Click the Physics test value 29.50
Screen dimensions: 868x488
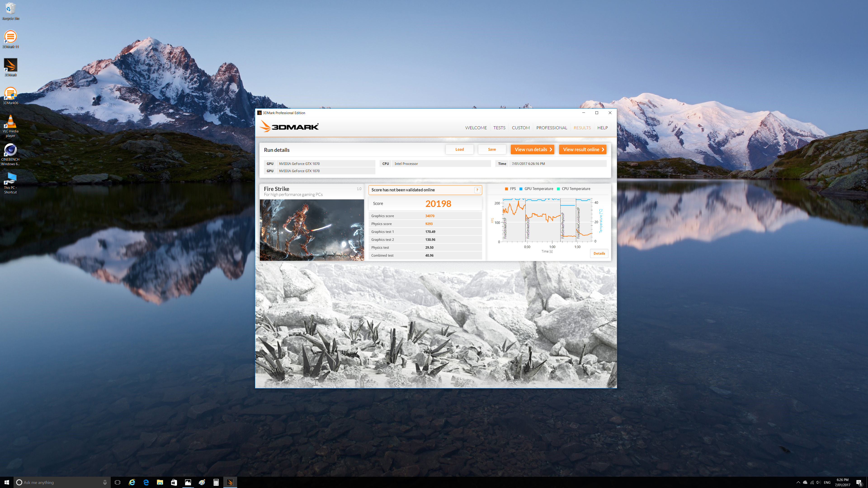(x=429, y=248)
